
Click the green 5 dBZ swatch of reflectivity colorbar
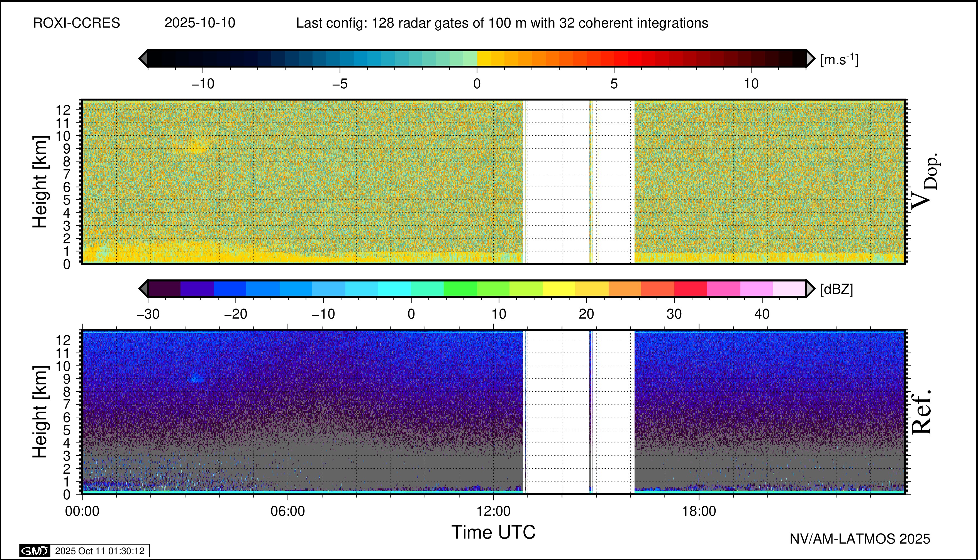(x=460, y=288)
